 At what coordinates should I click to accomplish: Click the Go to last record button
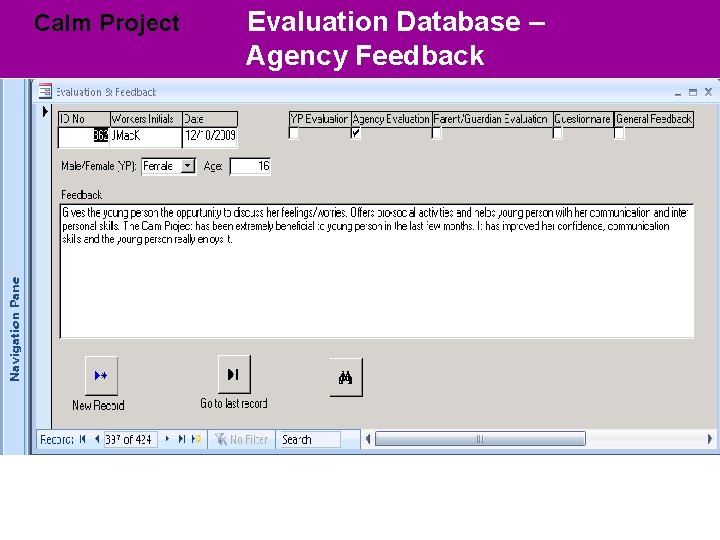(234, 374)
